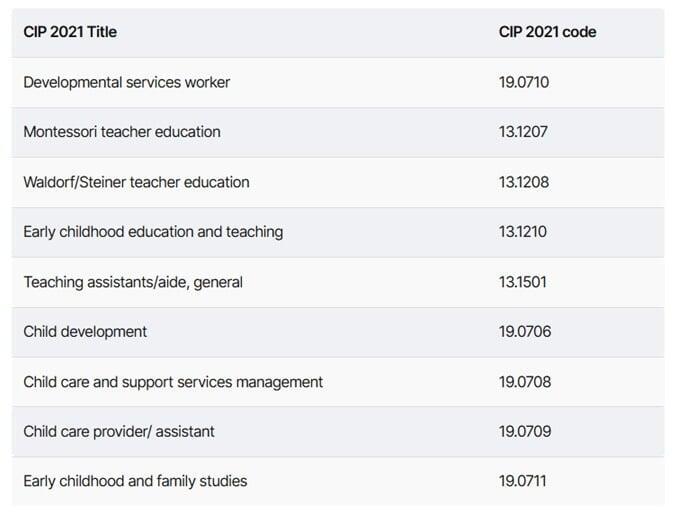Click the Child care provider/ assistant title

pos(119,431)
